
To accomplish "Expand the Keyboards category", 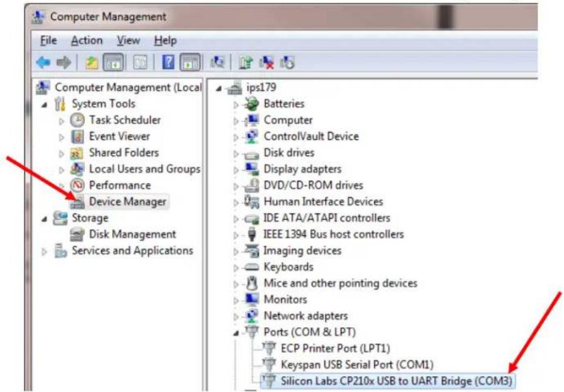I will coord(236,268).
